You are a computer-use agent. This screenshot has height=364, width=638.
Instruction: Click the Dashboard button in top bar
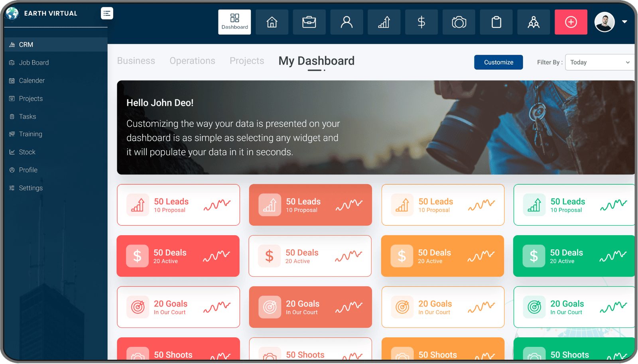(234, 22)
